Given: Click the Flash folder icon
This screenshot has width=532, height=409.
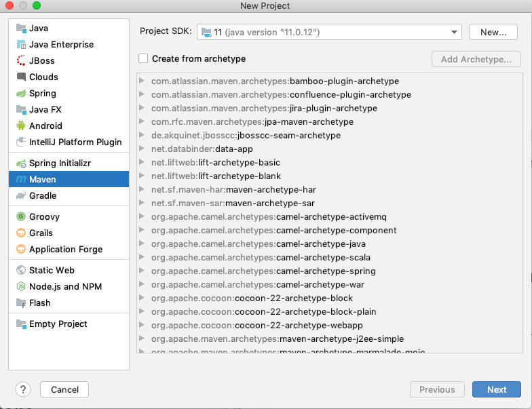Looking at the screenshot, I should (x=21, y=303).
